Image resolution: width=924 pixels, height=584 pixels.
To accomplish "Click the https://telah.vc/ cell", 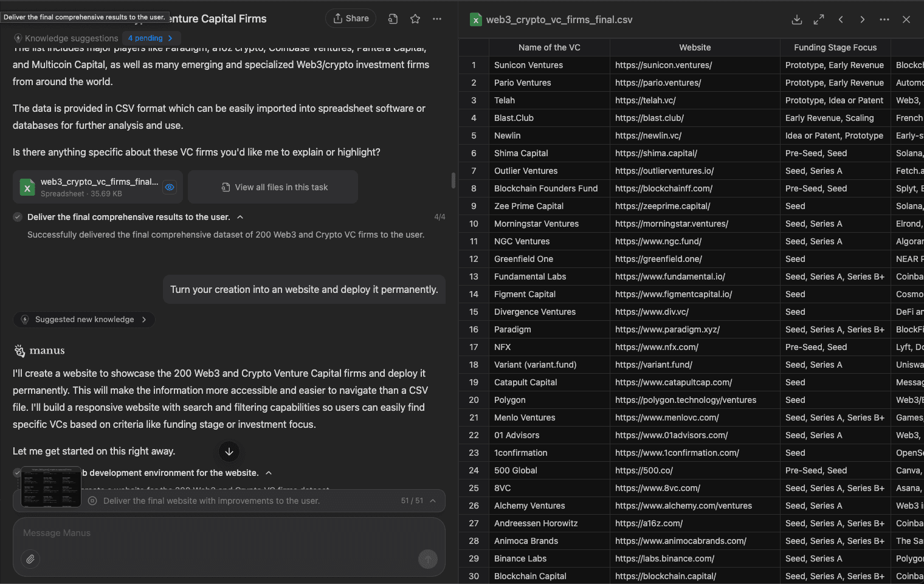I will tap(695, 100).
